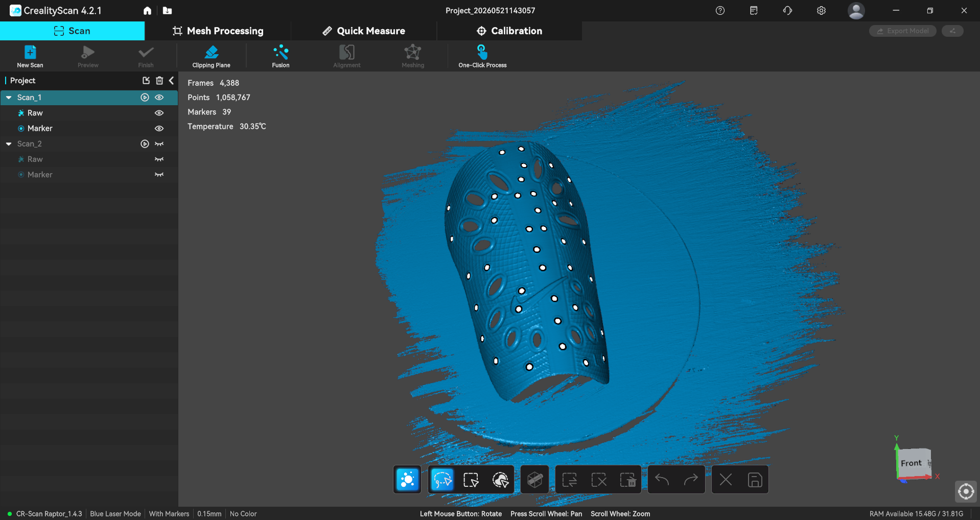Save edits with the floppy icon
Screen dimensions: 980x520
point(755,480)
